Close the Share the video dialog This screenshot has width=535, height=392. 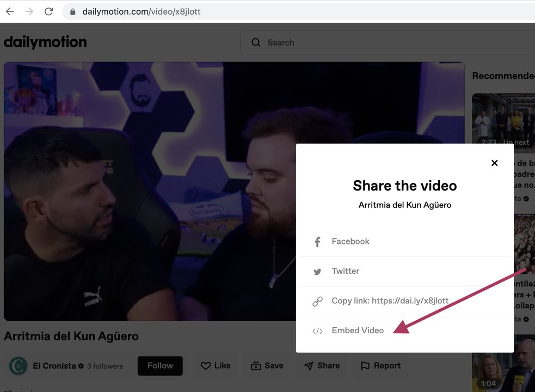494,163
